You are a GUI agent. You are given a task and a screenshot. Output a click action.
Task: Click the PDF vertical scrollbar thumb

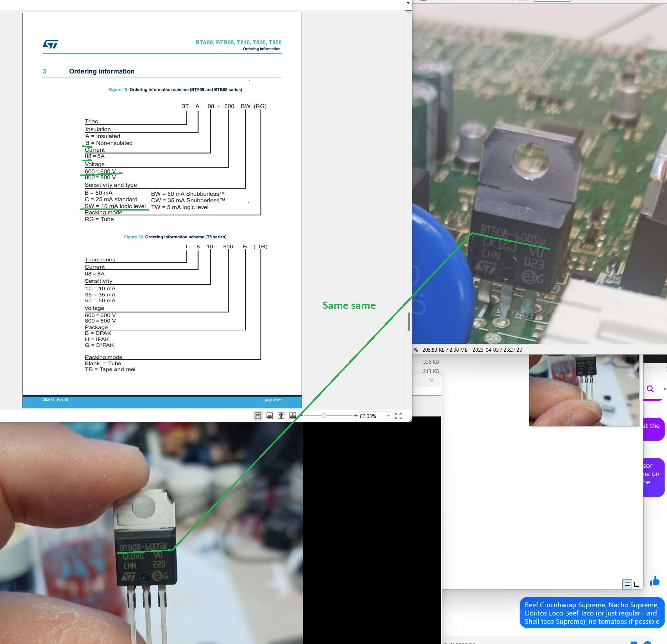pyautogui.click(x=408, y=321)
